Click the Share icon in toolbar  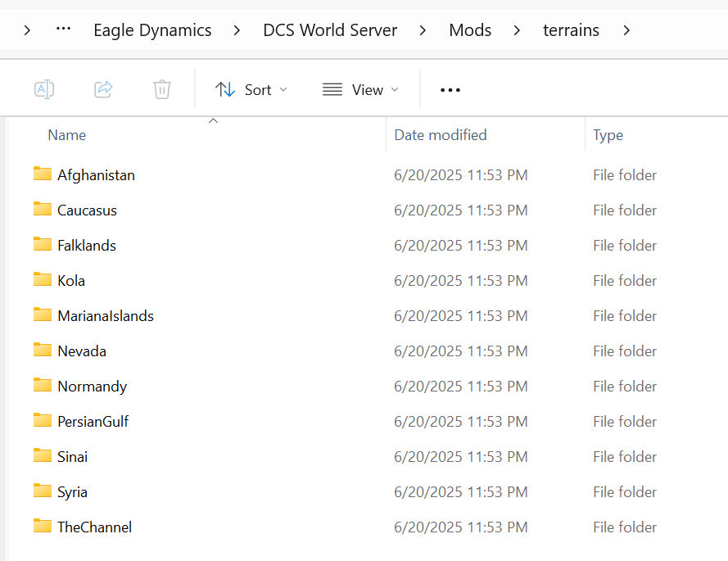[x=103, y=89]
